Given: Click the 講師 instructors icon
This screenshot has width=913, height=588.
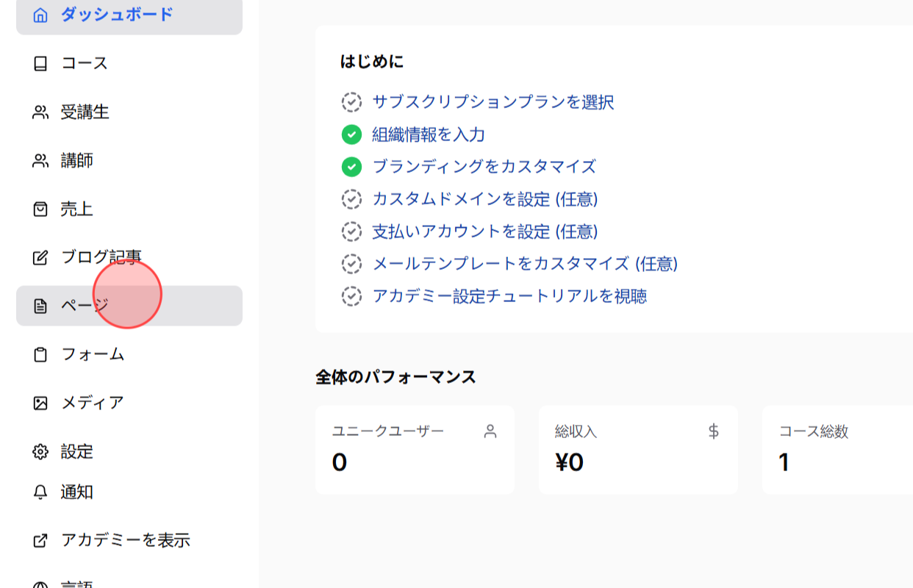Looking at the screenshot, I should [40, 160].
